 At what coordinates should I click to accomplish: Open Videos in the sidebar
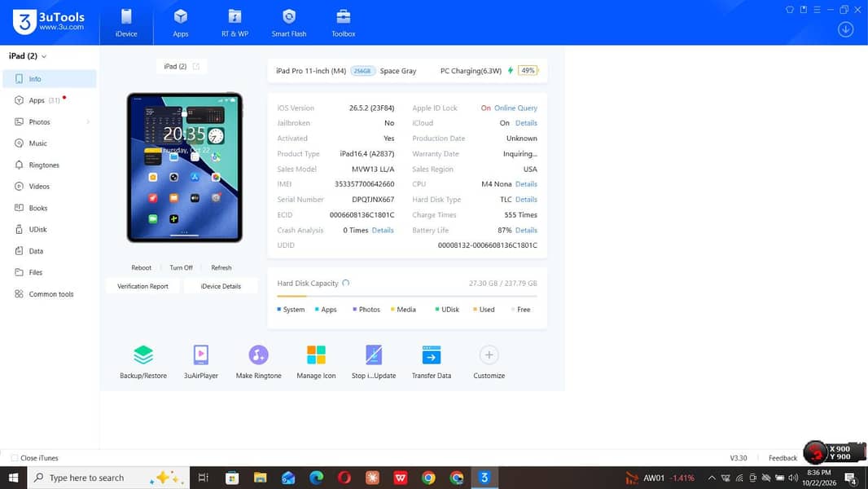point(50,186)
